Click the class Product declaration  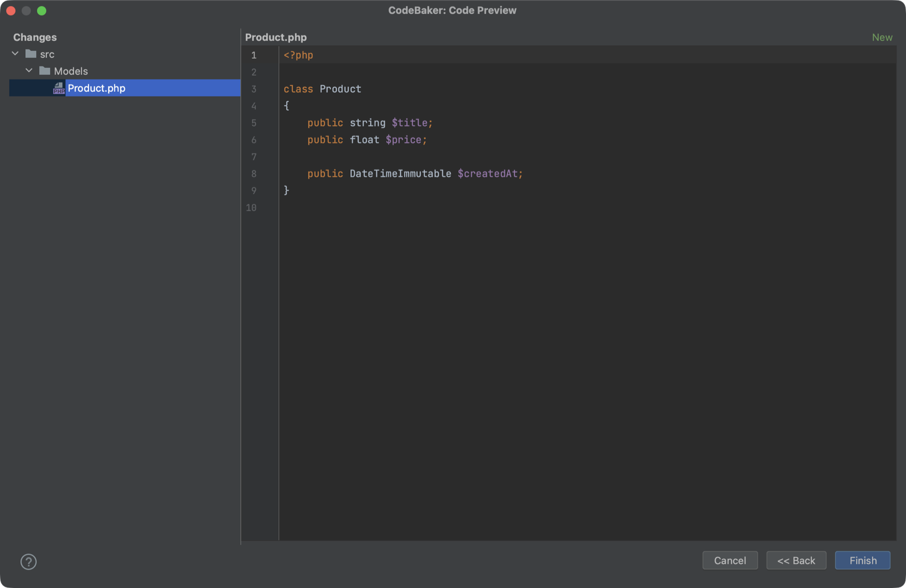(x=322, y=89)
